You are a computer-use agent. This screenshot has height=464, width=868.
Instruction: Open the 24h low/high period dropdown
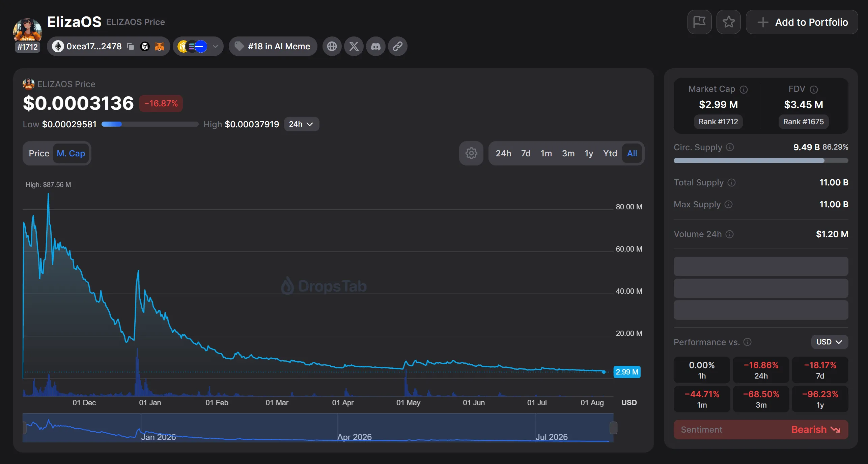tap(301, 124)
